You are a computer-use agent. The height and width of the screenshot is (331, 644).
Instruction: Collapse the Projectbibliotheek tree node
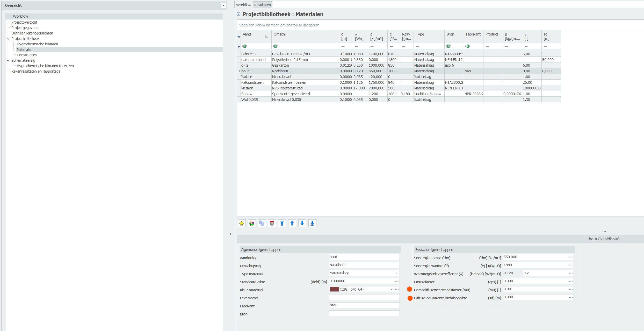(8, 39)
